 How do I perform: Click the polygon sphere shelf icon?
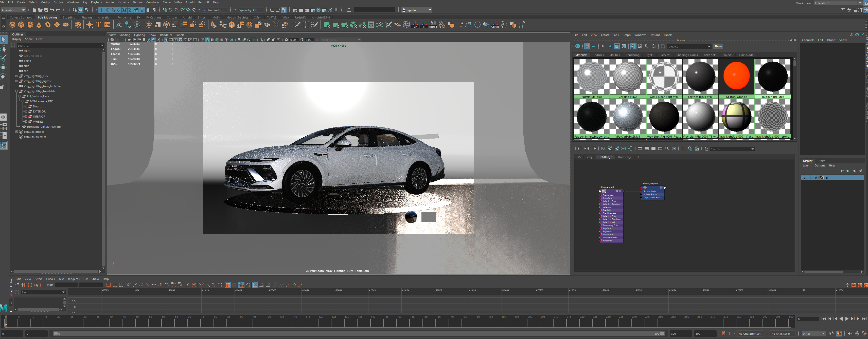pos(12,25)
